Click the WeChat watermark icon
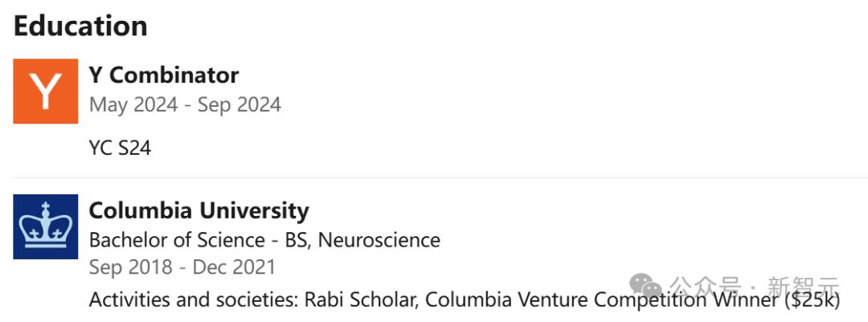The image size is (868, 322). 645,286
